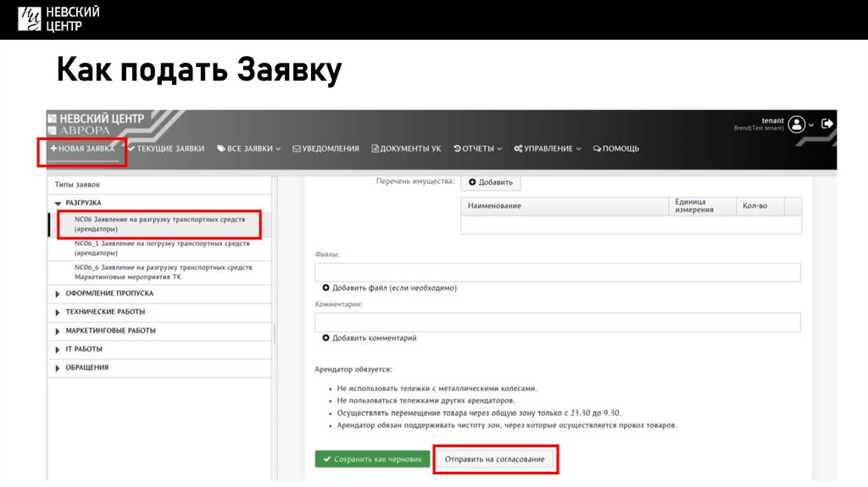
Task: Click Отправить на согласование button
Action: (494, 459)
